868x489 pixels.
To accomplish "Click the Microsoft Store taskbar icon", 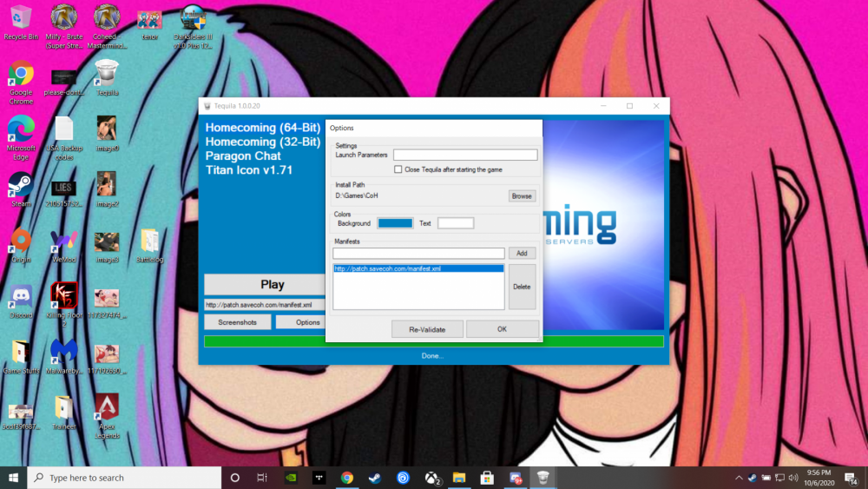I will (487, 478).
